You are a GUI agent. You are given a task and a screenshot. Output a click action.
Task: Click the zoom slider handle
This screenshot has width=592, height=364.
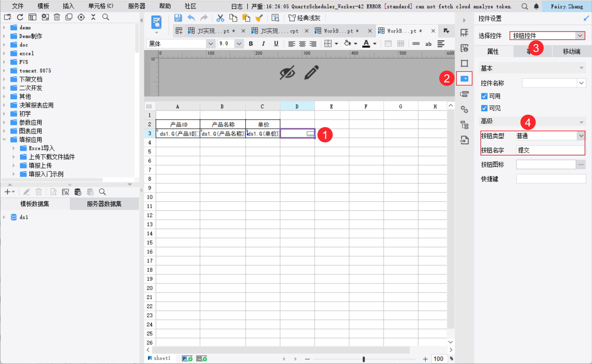coord(364,359)
